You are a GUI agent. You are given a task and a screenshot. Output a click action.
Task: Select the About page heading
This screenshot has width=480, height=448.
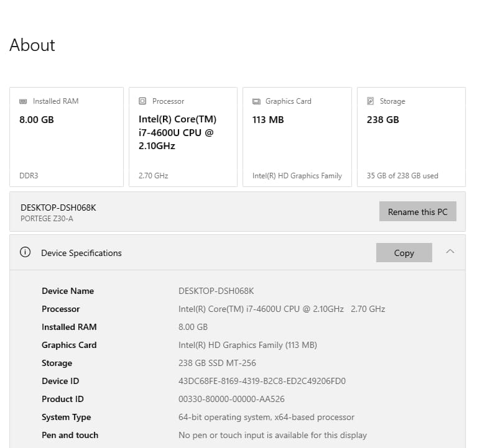pyautogui.click(x=32, y=45)
